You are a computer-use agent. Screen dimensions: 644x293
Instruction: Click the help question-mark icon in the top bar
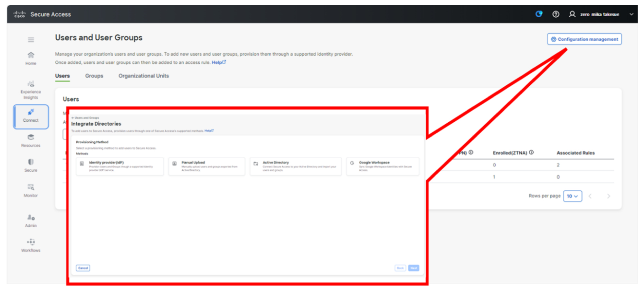(556, 14)
